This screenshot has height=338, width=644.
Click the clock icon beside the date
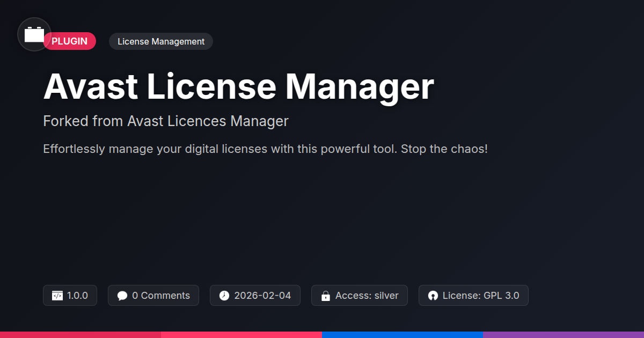(224, 296)
